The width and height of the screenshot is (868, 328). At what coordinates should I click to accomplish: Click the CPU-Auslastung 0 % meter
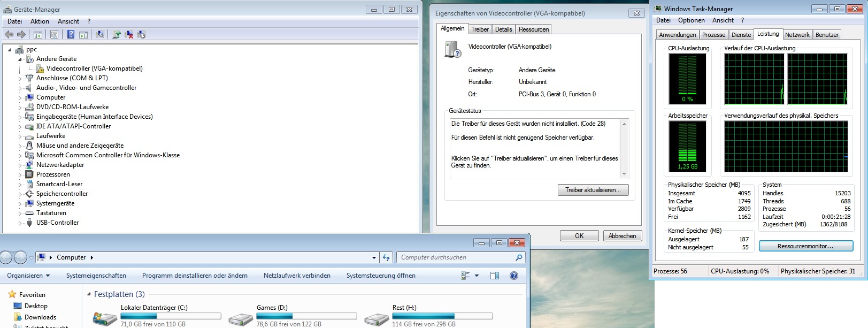point(687,79)
